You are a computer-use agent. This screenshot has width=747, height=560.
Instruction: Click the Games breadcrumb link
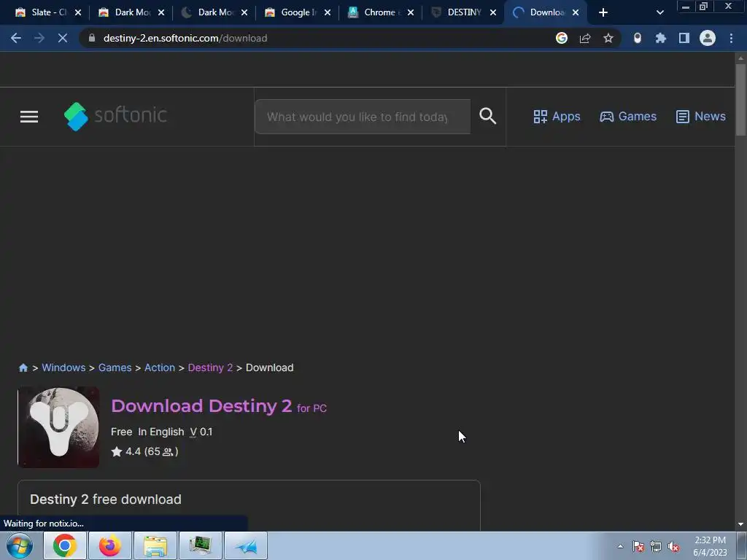point(115,367)
